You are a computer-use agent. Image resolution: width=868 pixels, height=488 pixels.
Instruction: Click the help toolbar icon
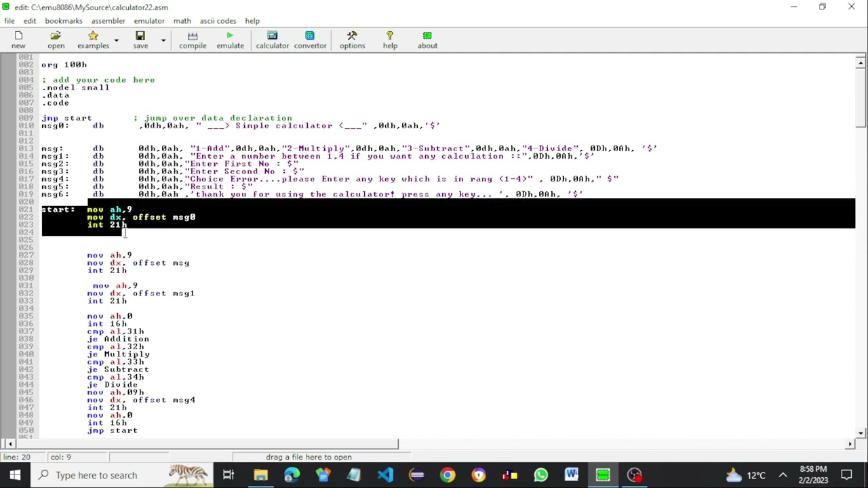390,39
